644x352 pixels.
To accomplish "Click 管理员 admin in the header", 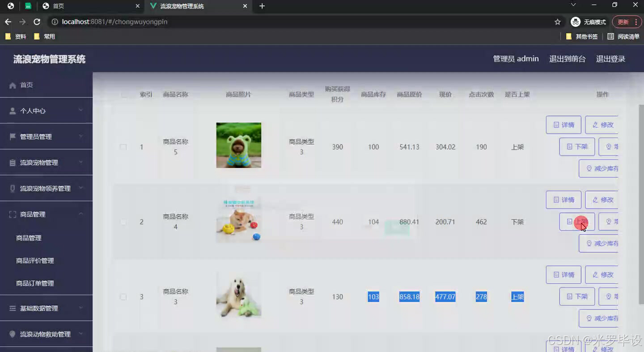I will click(516, 59).
